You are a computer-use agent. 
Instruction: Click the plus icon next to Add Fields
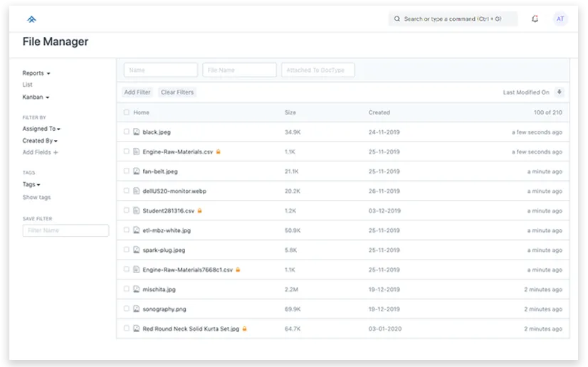click(56, 153)
